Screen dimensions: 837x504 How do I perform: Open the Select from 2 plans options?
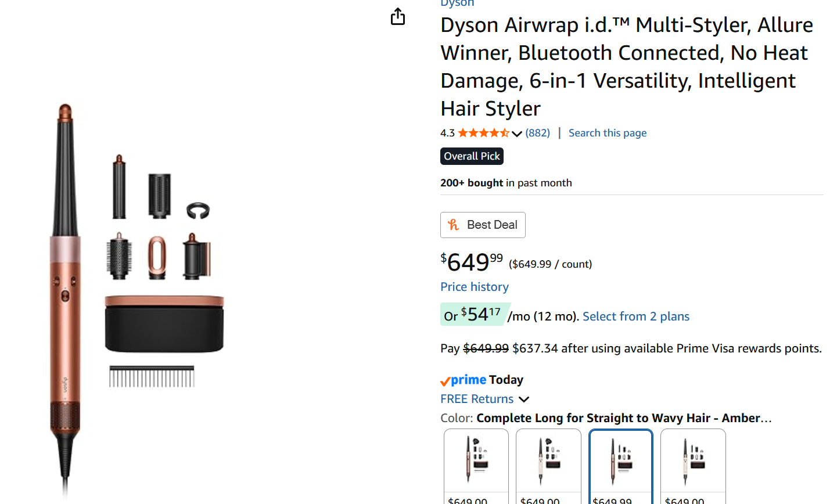(635, 316)
